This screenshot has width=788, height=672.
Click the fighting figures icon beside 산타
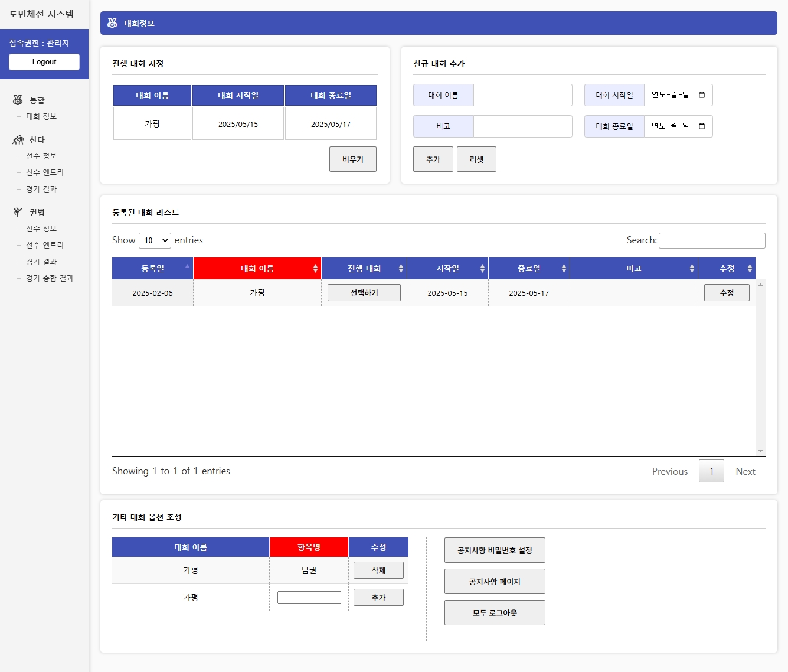tap(18, 140)
